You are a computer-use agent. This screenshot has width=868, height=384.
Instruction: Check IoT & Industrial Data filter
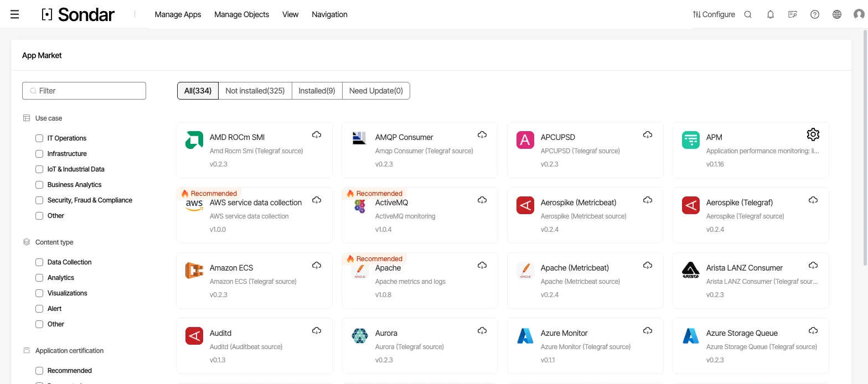39,169
